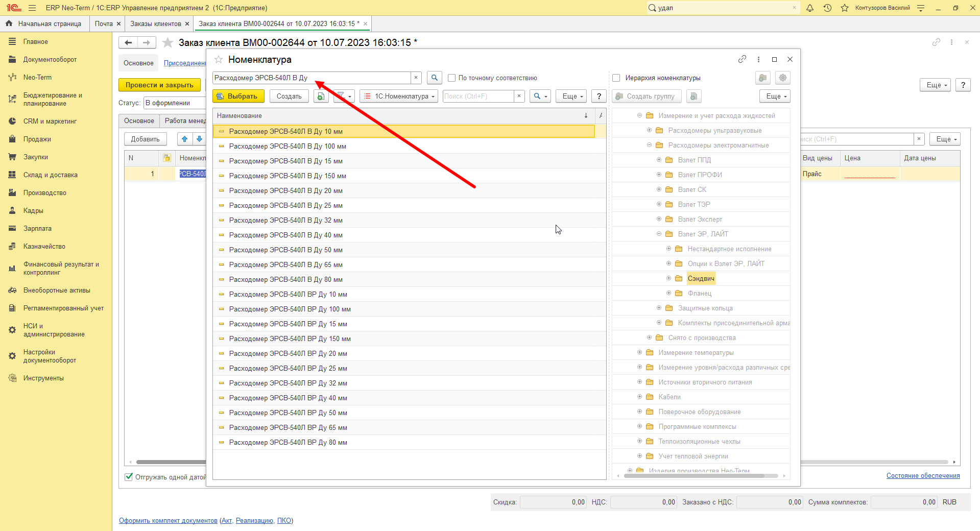
Task: Move row down with the blue down arrow
Action: (199, 139)
